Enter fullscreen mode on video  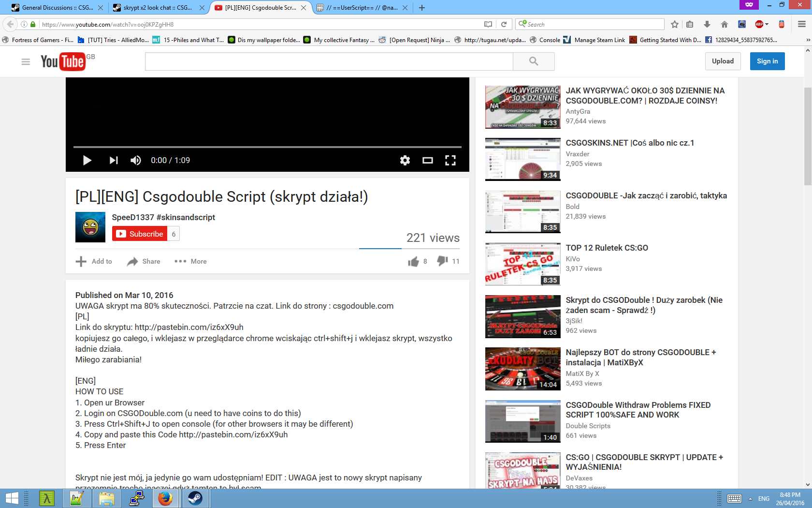click(x=450, y=160)
